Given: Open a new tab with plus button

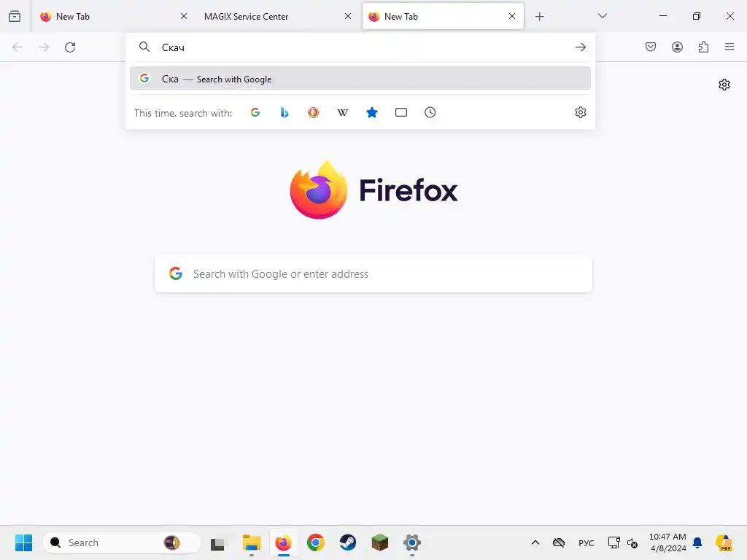Looking at the screenshot, I should [539, 17].
